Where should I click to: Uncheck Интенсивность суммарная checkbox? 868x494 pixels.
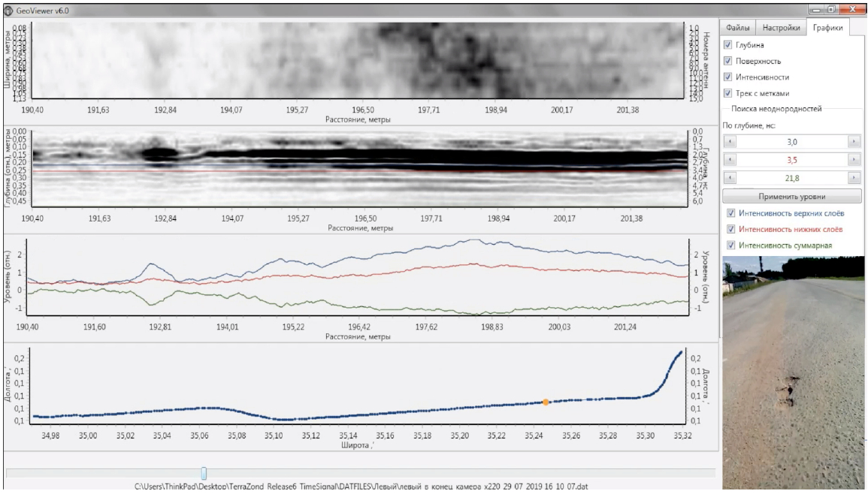tap(731, 245)
